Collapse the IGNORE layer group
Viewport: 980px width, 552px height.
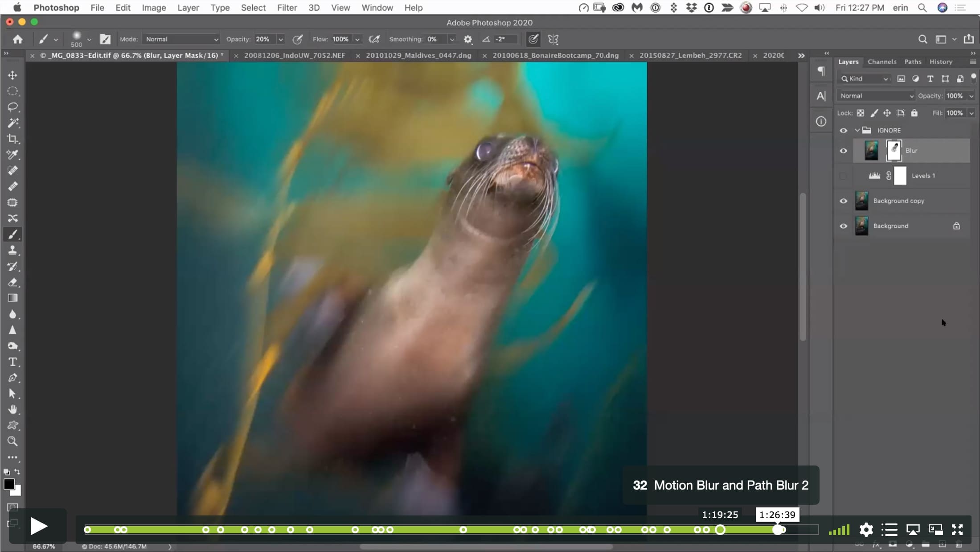click(x=857, y=130)
